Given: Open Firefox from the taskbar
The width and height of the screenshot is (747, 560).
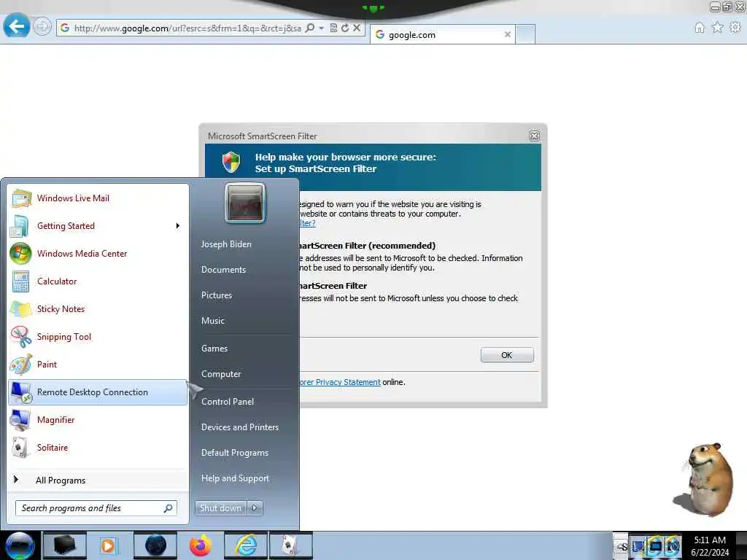Looking at the screenshot, I should coord(201,545).
